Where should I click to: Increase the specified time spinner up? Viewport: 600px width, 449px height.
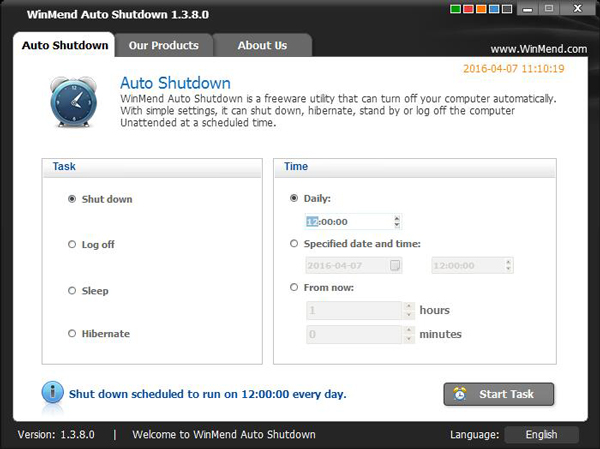(x=508, y=262)
